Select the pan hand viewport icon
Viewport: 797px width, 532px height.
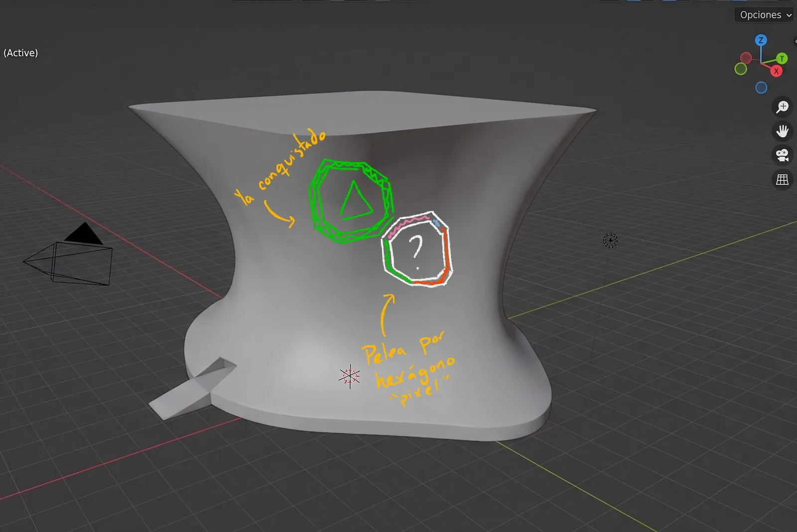coord(782,131)
